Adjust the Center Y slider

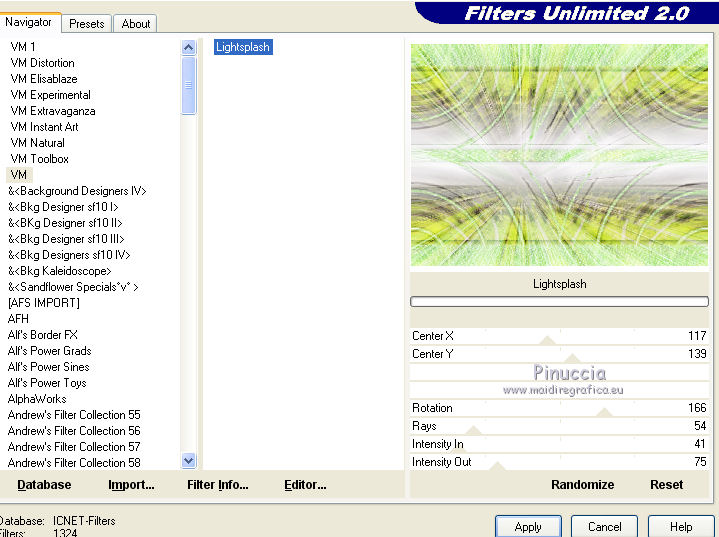point(559,354)
